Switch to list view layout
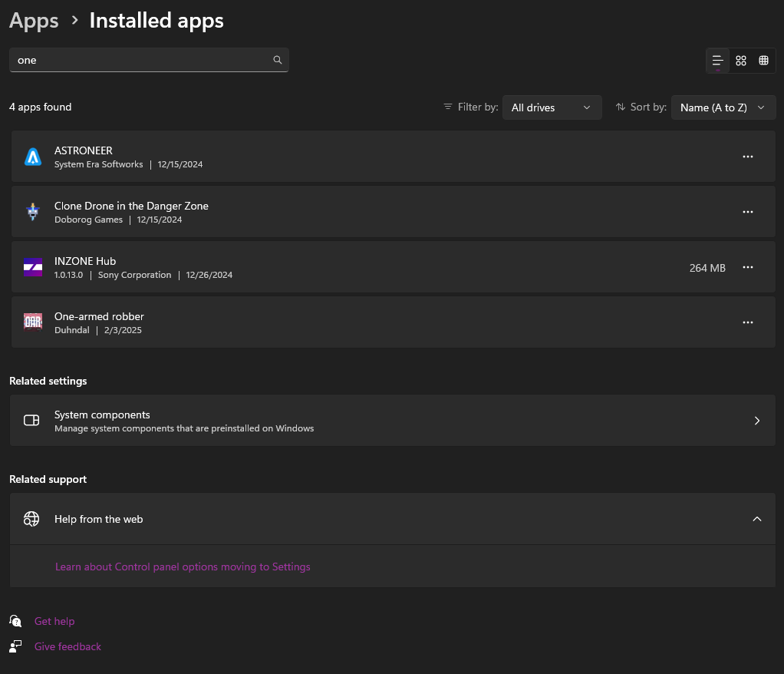Image resolution: width=784 pixels, height=674 pixels. click(718, 61)
